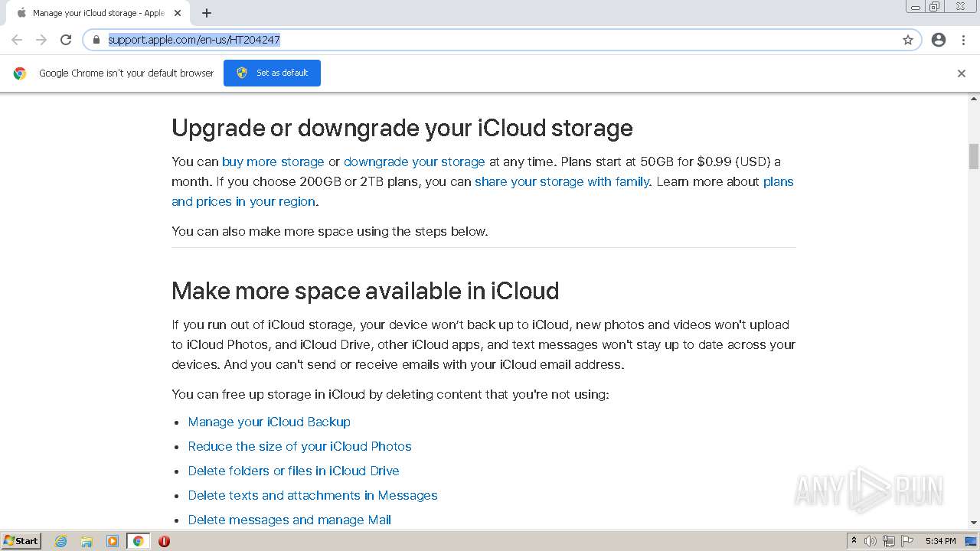Open the network status tray icon
Image resolution: width=980 pixels, height=551 pixels.
coord(889,541)
